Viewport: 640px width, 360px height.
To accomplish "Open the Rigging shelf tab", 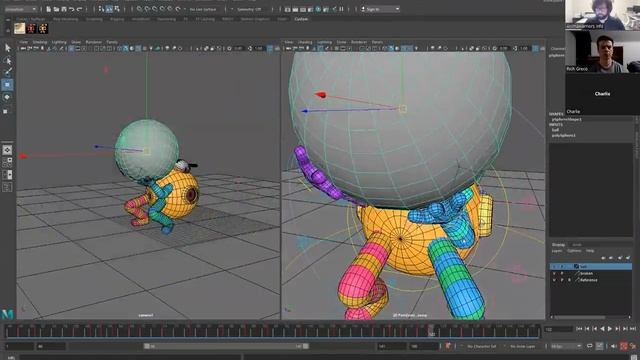I will click(117, 19).
